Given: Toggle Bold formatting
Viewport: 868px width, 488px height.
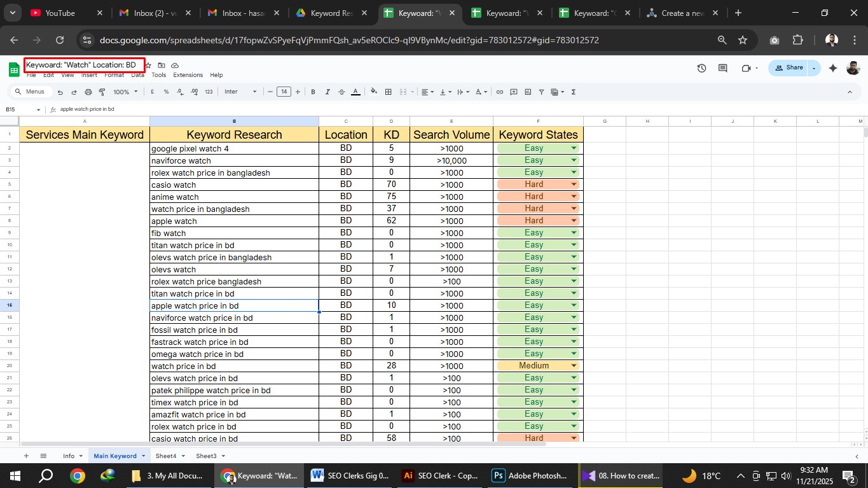Looking at the screenshot, I should (x=313, y=92).
